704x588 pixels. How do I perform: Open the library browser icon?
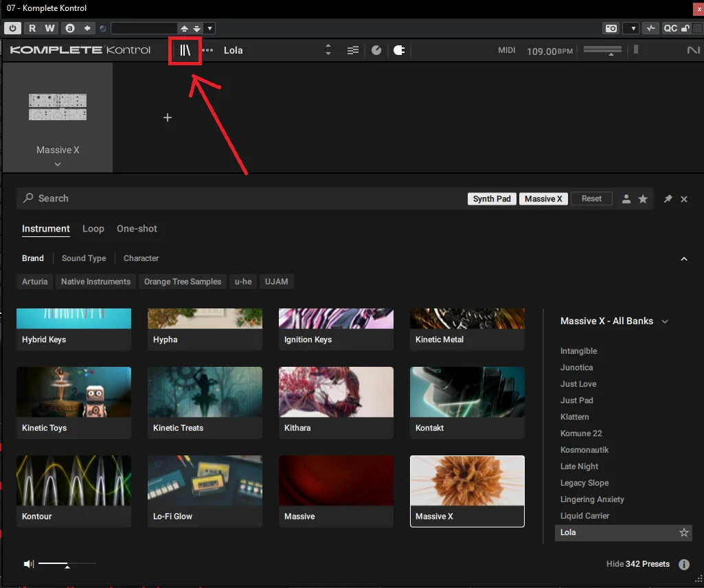click(185, 50)
